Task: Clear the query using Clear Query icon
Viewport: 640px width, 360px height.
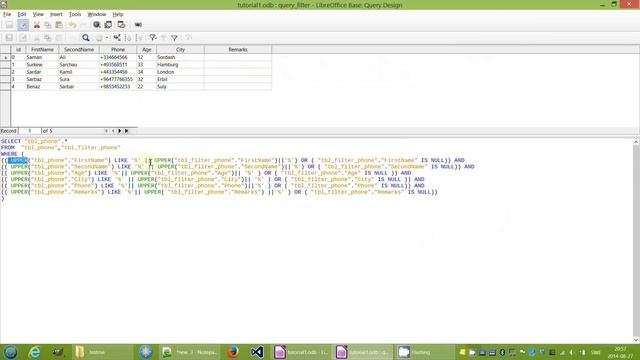Action: click(x=108, y=25)
